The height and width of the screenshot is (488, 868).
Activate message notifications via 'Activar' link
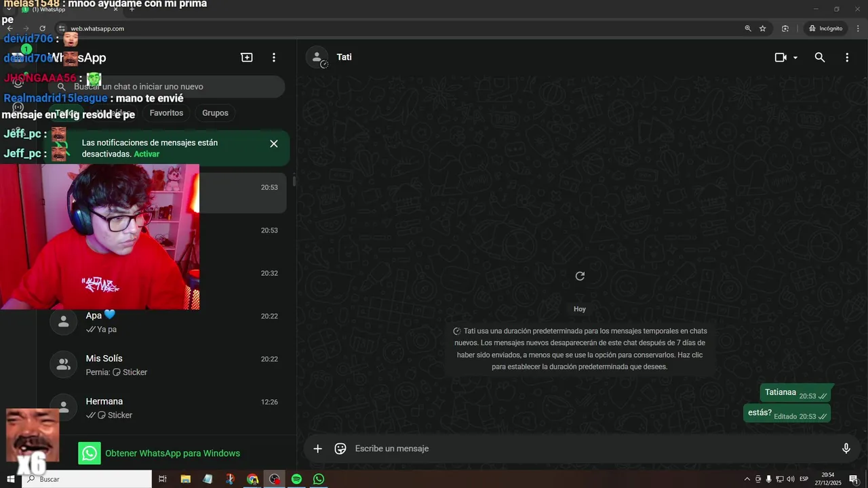pos(146,154)
